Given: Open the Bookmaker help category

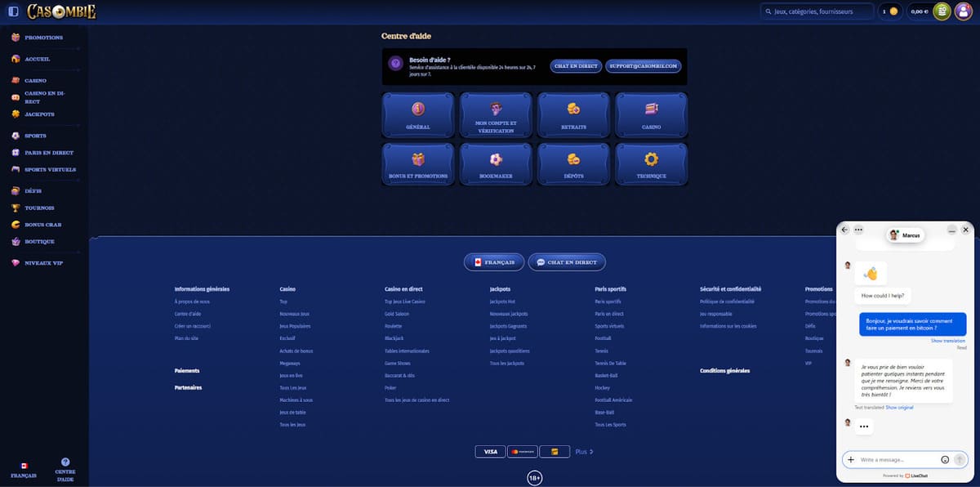Looking at the screenshot, I should click(x=496, y=164).
